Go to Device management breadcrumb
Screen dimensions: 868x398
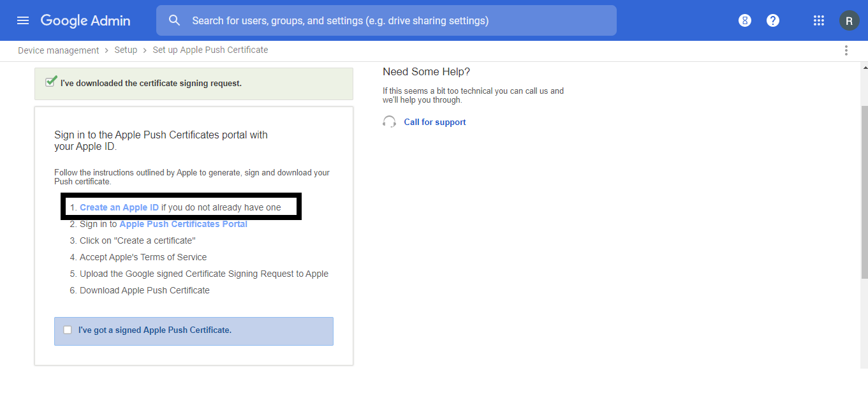59,50
